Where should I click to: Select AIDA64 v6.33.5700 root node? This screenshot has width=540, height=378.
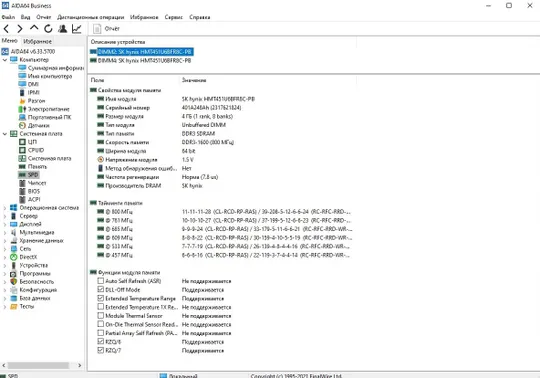[x=33, y=51]
